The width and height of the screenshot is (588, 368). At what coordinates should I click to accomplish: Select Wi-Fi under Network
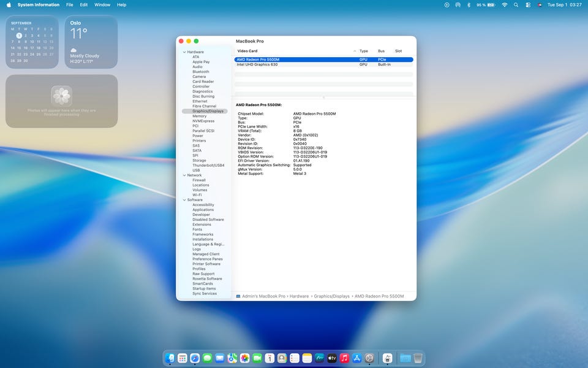tap(197, 195)
